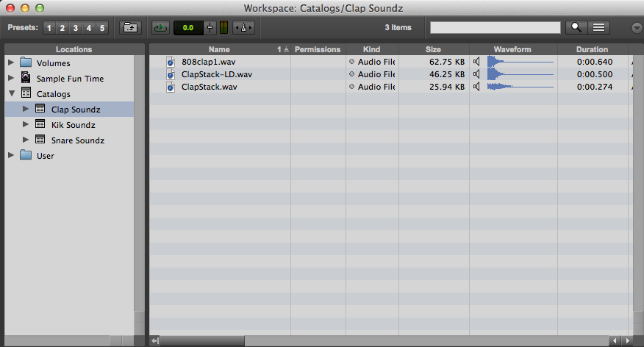Click the Catalogs icon
Viewport: 644px width, 347px height.
point(26,93)
